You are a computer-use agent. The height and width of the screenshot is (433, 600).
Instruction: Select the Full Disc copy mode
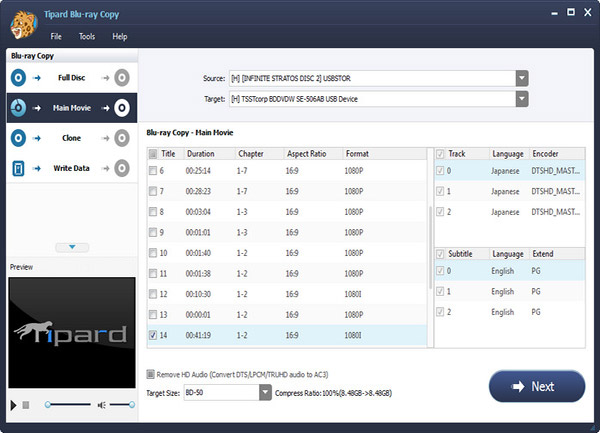(70, 77)
